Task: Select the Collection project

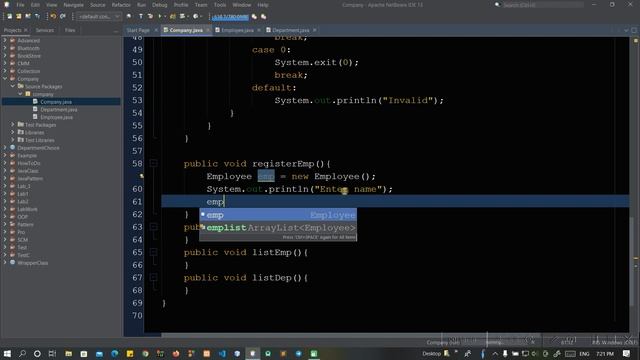Action: pyautogui.click(x=29, y=71)
